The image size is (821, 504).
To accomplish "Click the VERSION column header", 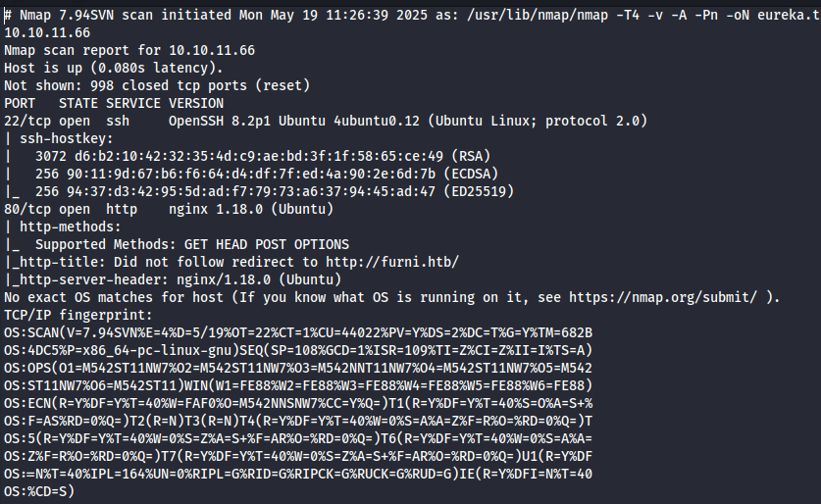I will click(x=196, y=103).
